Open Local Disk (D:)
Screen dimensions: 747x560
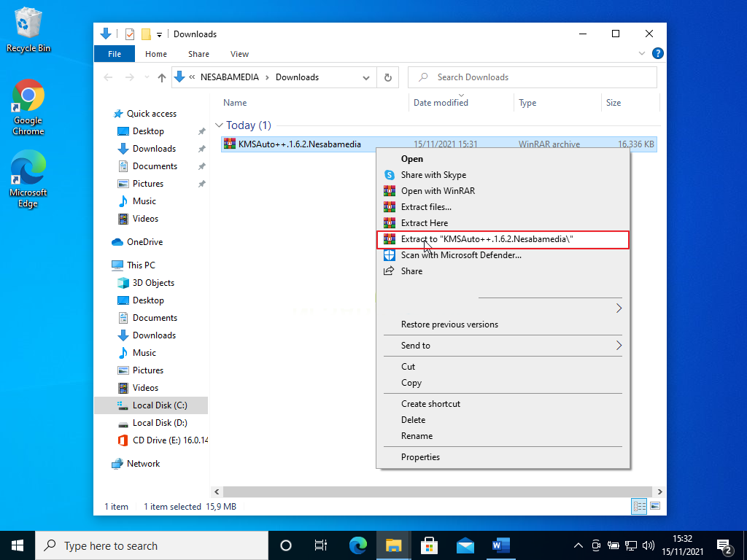coord(160,423)
